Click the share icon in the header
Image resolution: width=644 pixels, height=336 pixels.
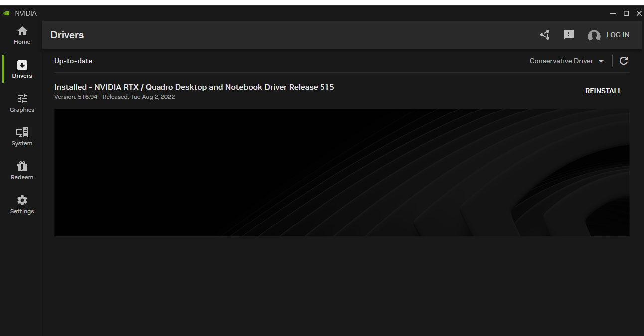[x=545, y=35]
